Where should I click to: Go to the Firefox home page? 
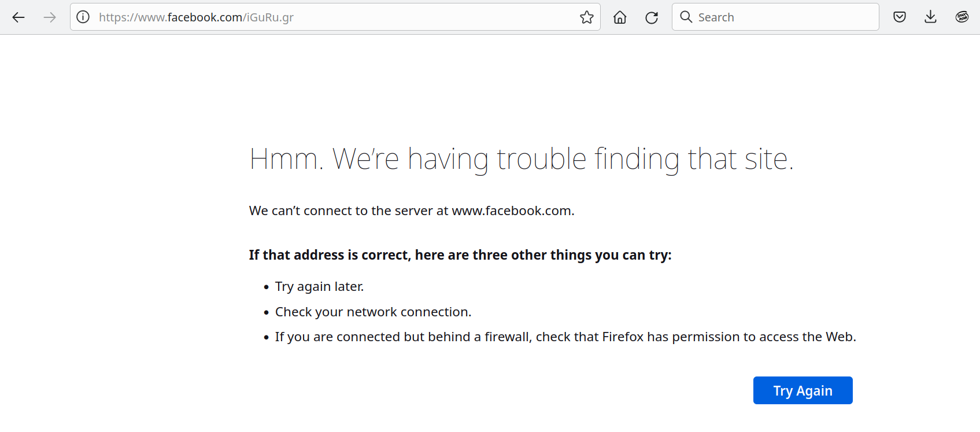point(620,17)
